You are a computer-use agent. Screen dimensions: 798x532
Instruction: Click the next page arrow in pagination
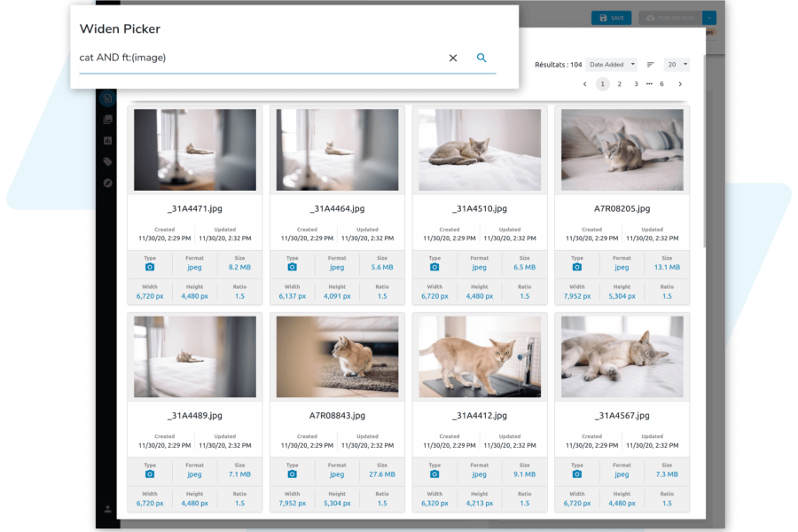[680, 84]
